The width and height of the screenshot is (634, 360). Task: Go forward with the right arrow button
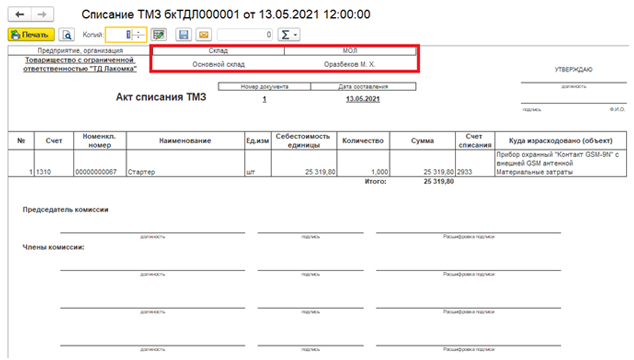click(x=42, y=15)
